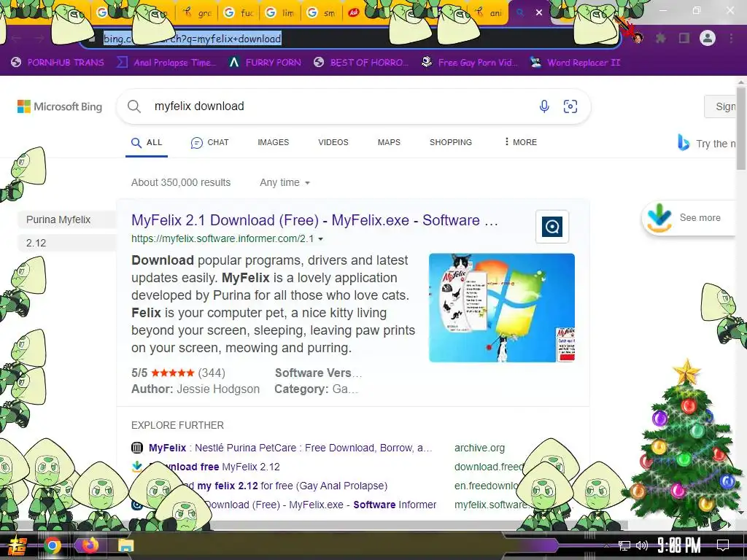Click the Bing chat logo near Try the n

pyautogui.click(x=684, y=142)
